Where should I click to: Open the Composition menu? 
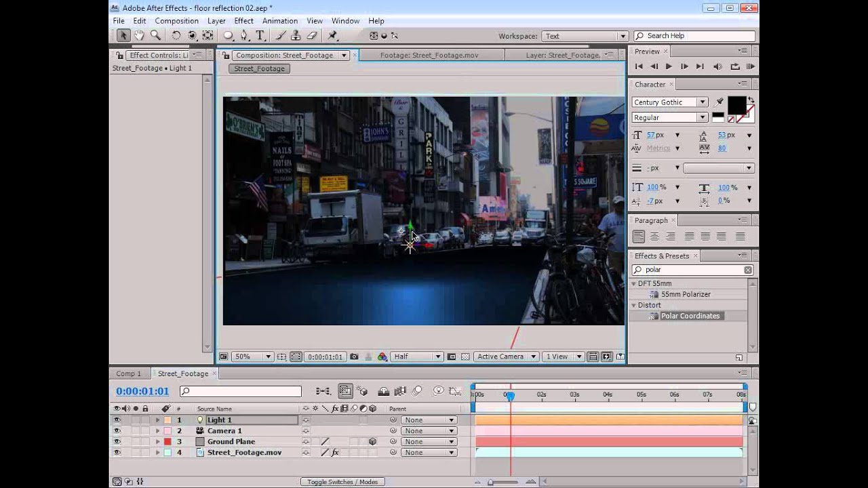(x=176, y=21)
